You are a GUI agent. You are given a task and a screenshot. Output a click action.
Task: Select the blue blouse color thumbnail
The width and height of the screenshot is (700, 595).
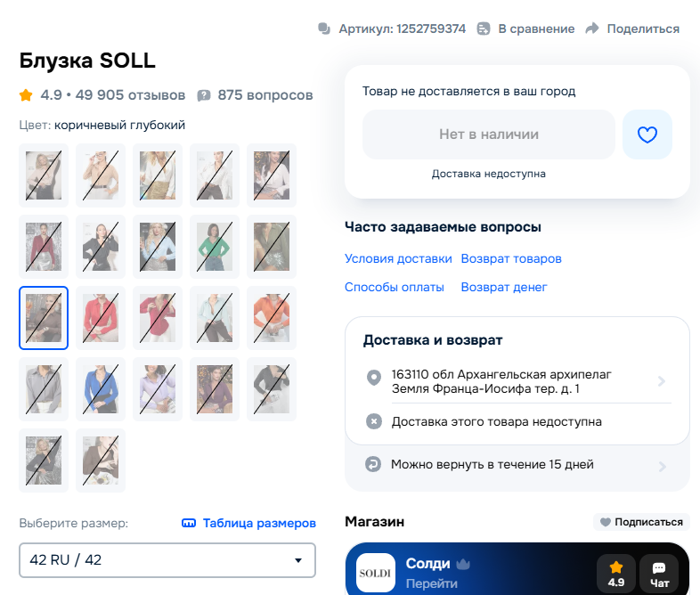[101, 389]
